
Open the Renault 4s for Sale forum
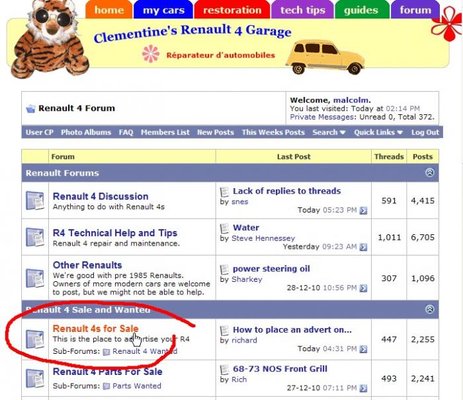[95, 329]
